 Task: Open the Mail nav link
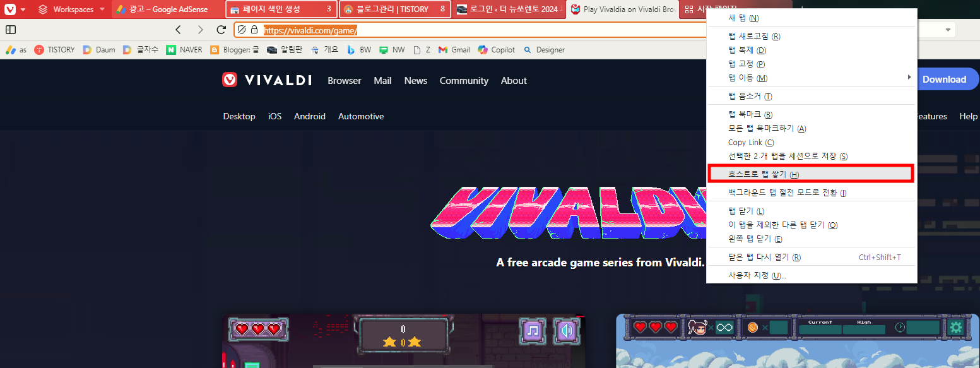tap(382, 81)
